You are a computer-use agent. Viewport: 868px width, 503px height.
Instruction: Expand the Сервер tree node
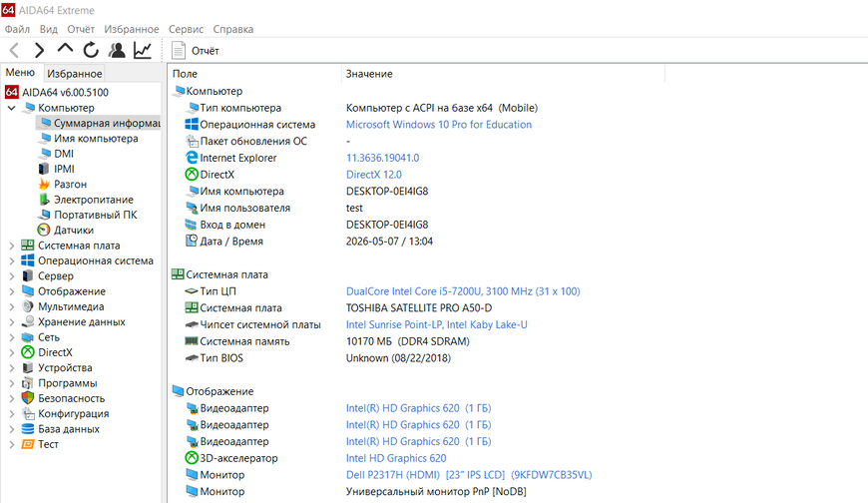(12, 275)
